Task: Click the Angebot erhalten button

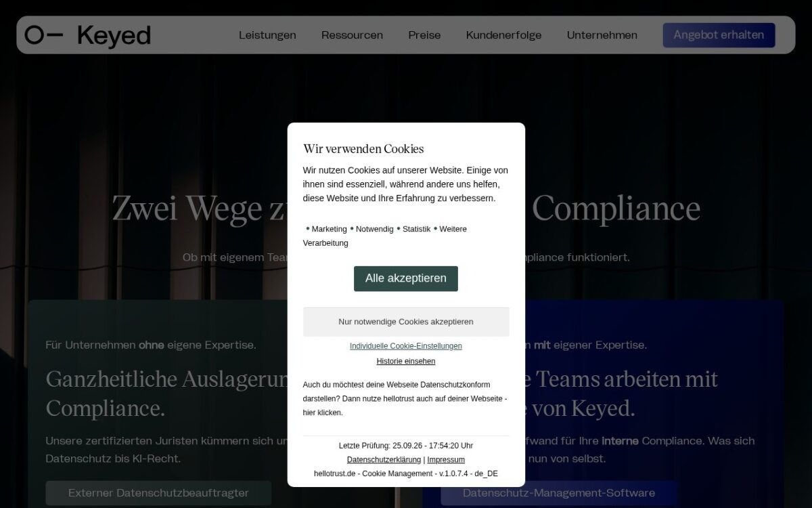Action: point(719,35)
